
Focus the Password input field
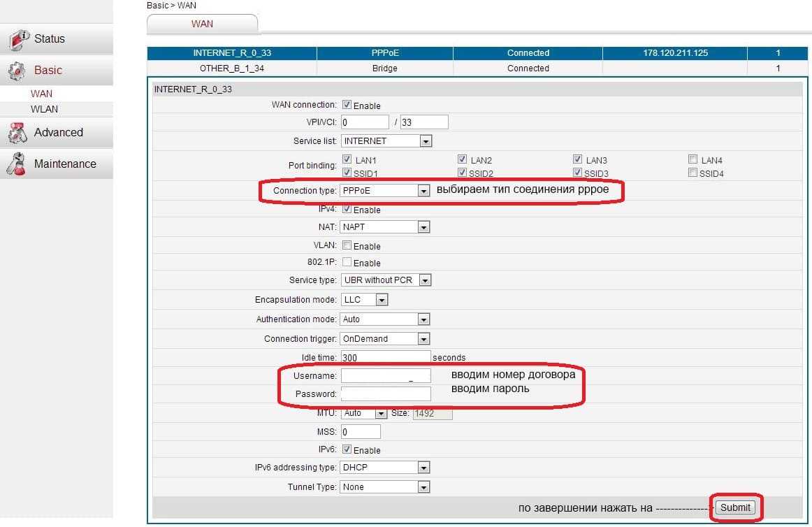[x=385, y=394]
